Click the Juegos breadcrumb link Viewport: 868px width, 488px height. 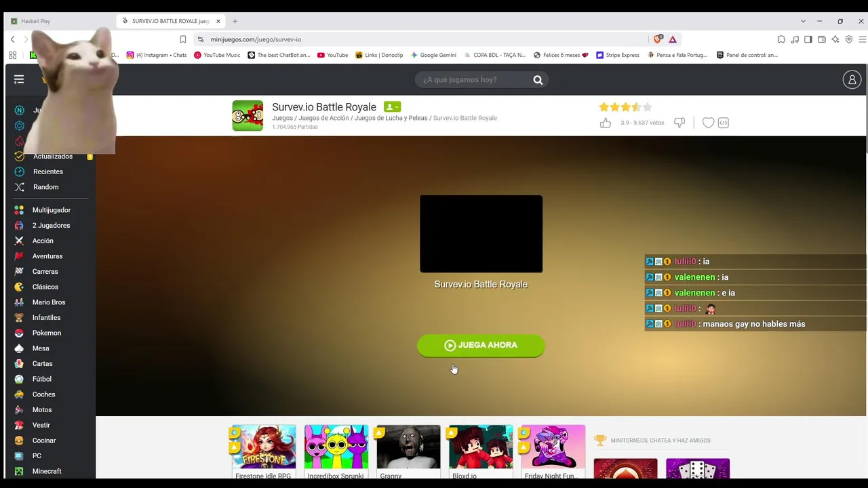[282, 118]
